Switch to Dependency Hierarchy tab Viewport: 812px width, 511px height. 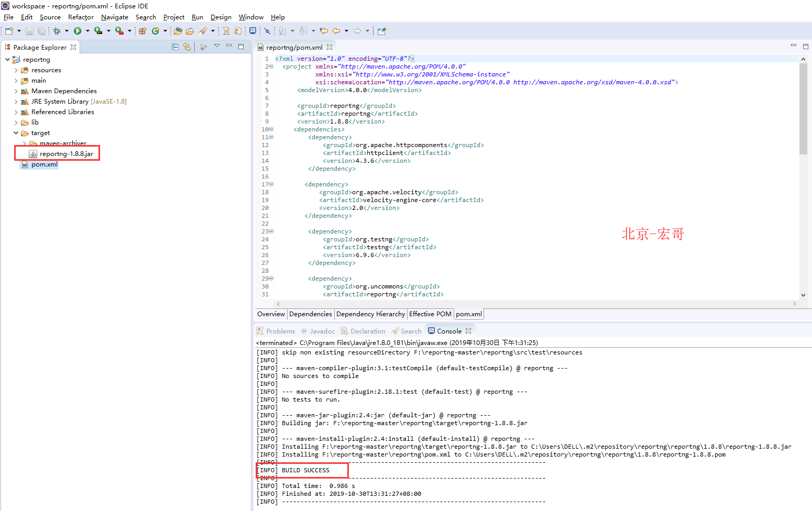370,314
